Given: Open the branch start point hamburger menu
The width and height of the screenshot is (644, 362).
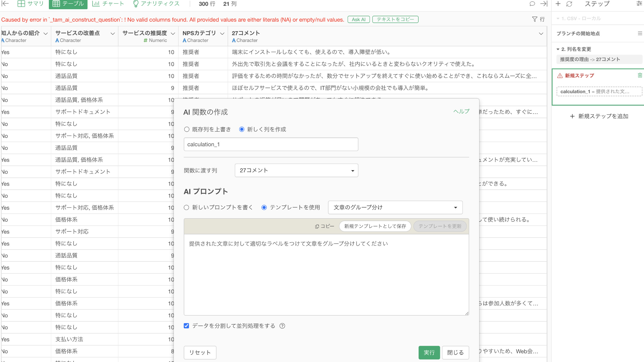Looking at the screenshot, I should [x=640, y=33].
